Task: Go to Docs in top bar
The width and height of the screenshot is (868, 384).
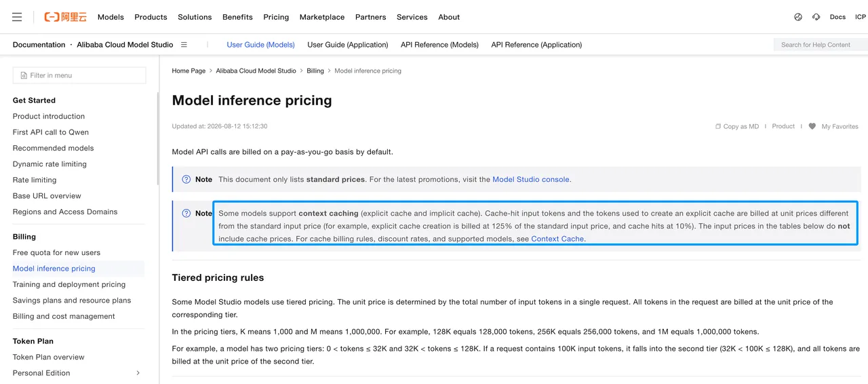Action: coord(837,17)
